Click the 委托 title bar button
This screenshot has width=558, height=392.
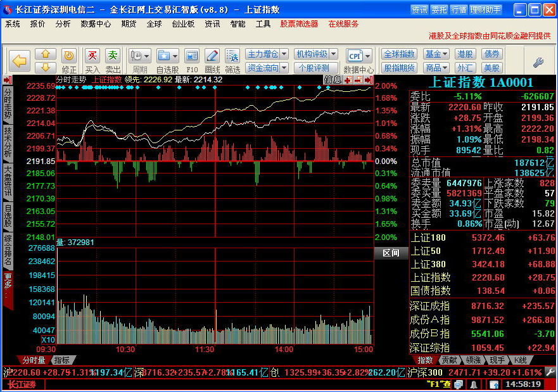(439, 9)
